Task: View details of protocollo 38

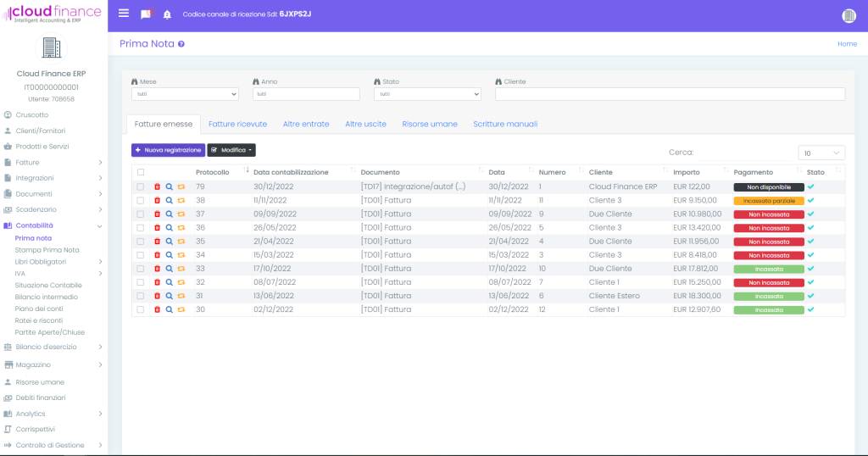Action: (170, 200)
